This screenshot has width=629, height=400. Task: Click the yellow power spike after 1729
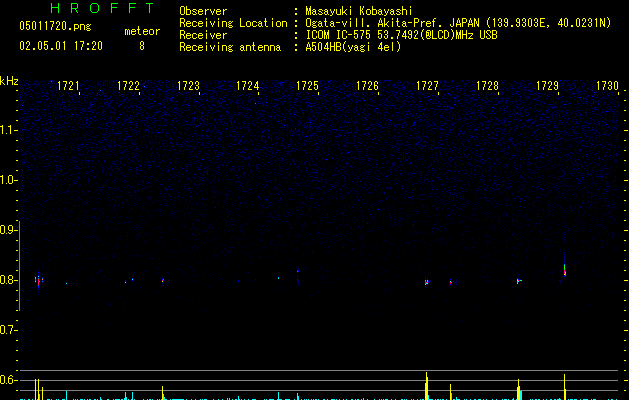point(565,387)
